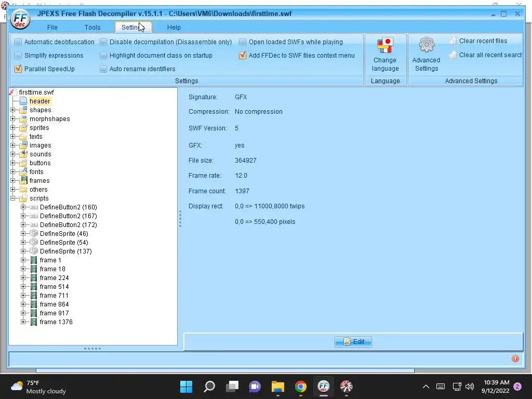Screen dimensions: 532x399
Task: Disable Parallel SpeedUp checkbox
Action: [x=18, y=69]
